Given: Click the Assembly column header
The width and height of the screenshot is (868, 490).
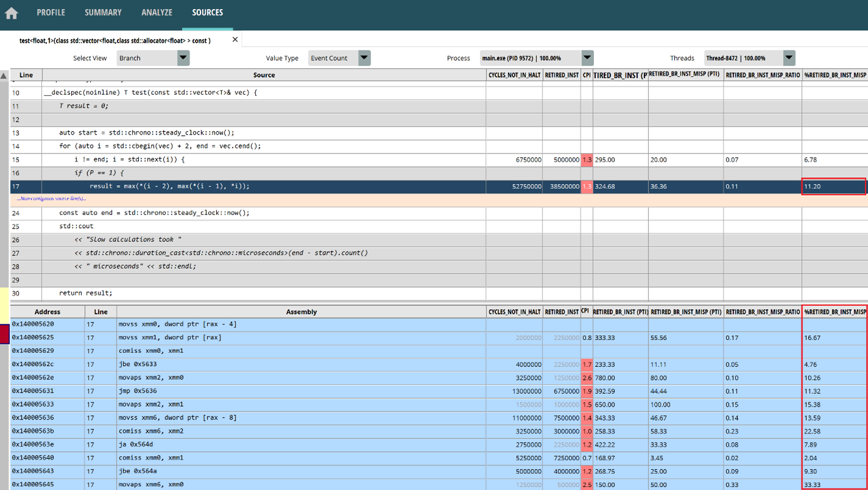Looking at the screenshot, I should click(302, 311).
